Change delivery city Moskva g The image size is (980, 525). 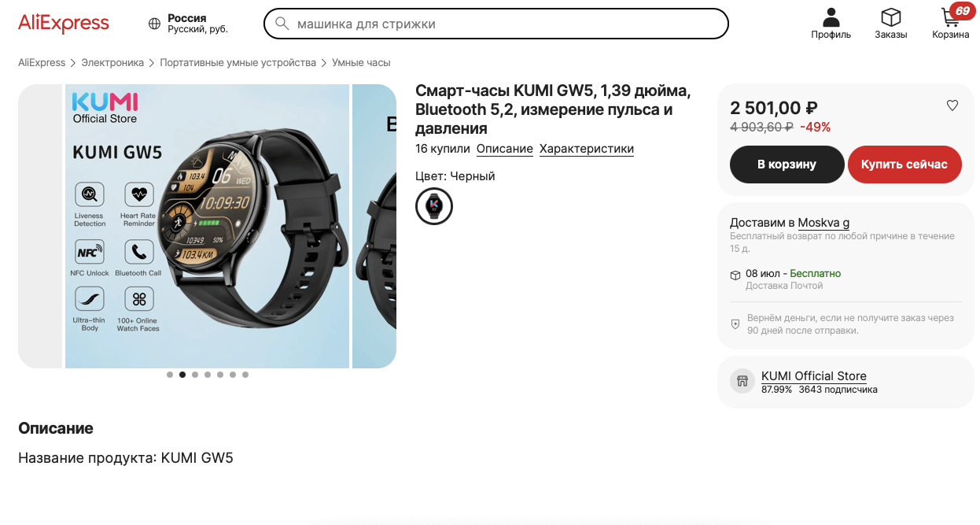pyautogui.click(x=823, y=223)
